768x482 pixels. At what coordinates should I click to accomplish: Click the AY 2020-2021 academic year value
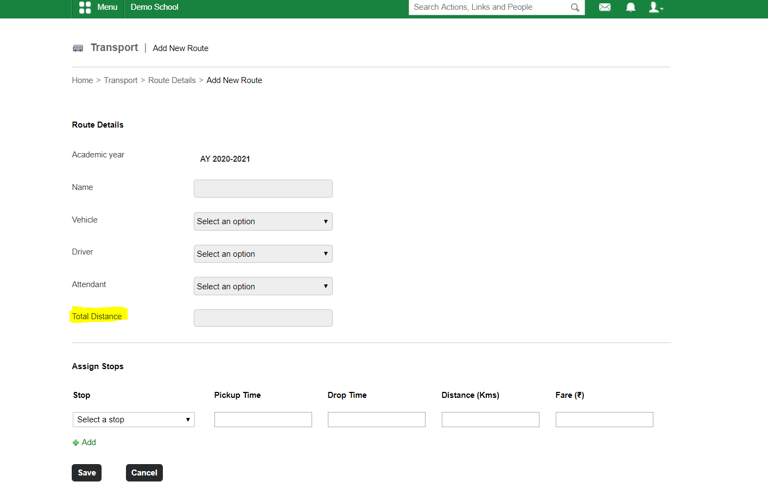click(x=225, y=159)
